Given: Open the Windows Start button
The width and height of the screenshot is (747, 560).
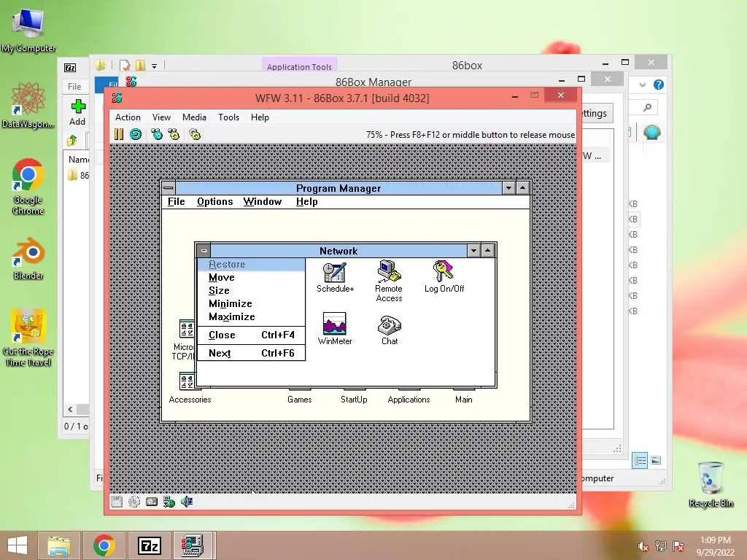Looking at the screenshot, I should point(18,545).
